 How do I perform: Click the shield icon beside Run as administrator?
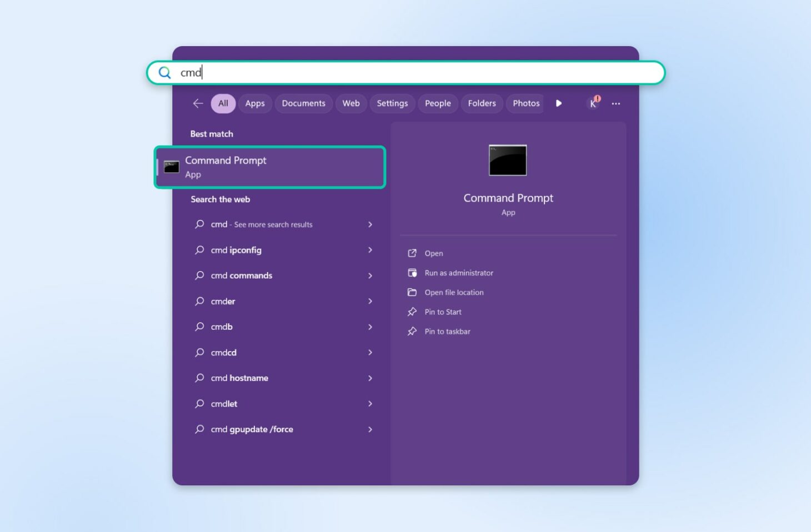(x=412, y=273)
